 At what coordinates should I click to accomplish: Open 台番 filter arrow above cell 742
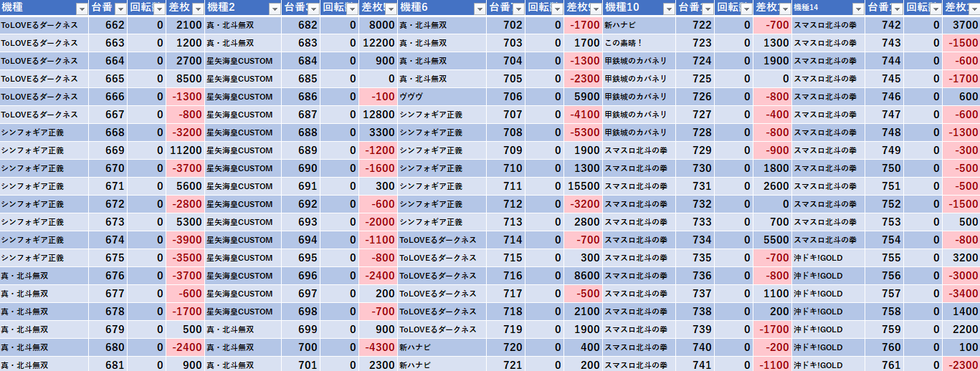coord(896,9)
